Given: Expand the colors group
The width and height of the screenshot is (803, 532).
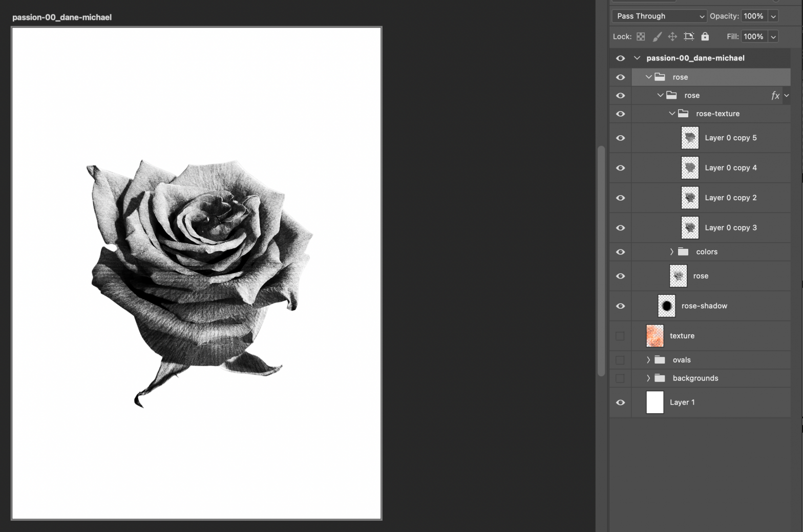Looking at the screenshot, I should 671,252.
